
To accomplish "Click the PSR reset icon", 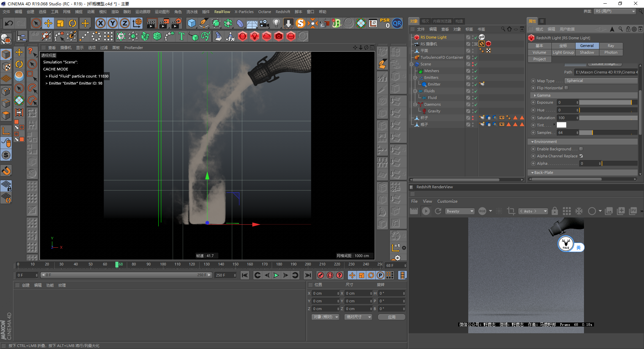I will pyautogui.click(x=385, y=23).
